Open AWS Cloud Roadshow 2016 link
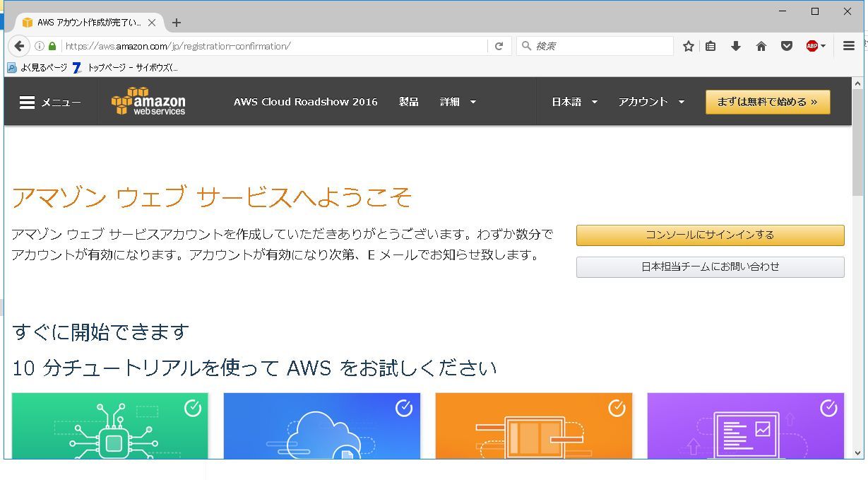The image size is (868, 480). [x=306, y=102]
